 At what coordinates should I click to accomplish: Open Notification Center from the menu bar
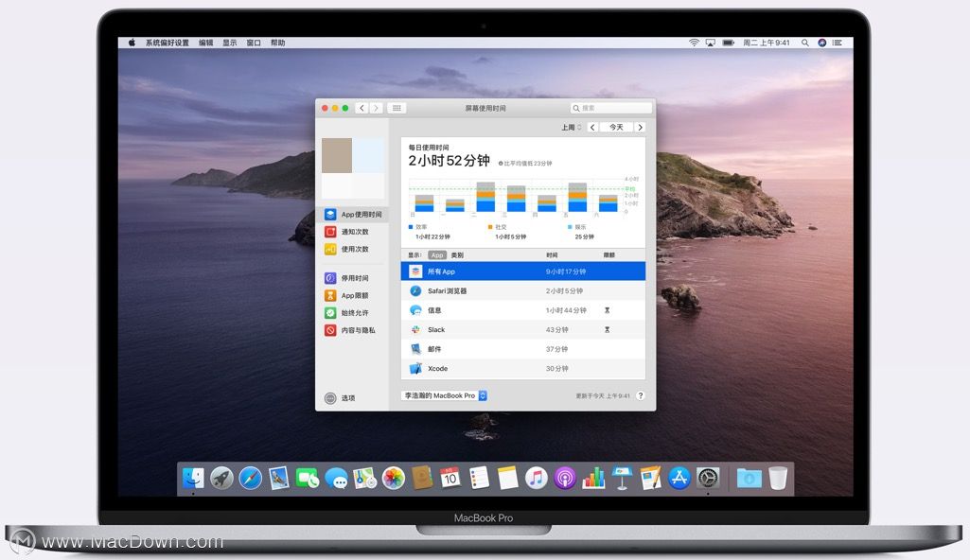[x=837, y=43]
